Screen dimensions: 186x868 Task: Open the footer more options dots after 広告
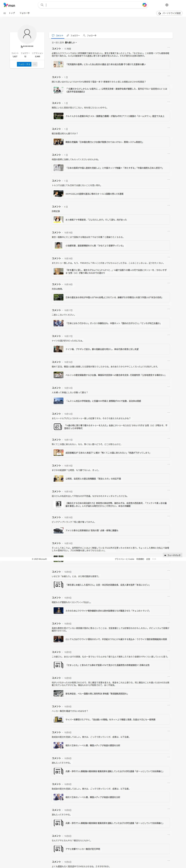click(154, 559)
